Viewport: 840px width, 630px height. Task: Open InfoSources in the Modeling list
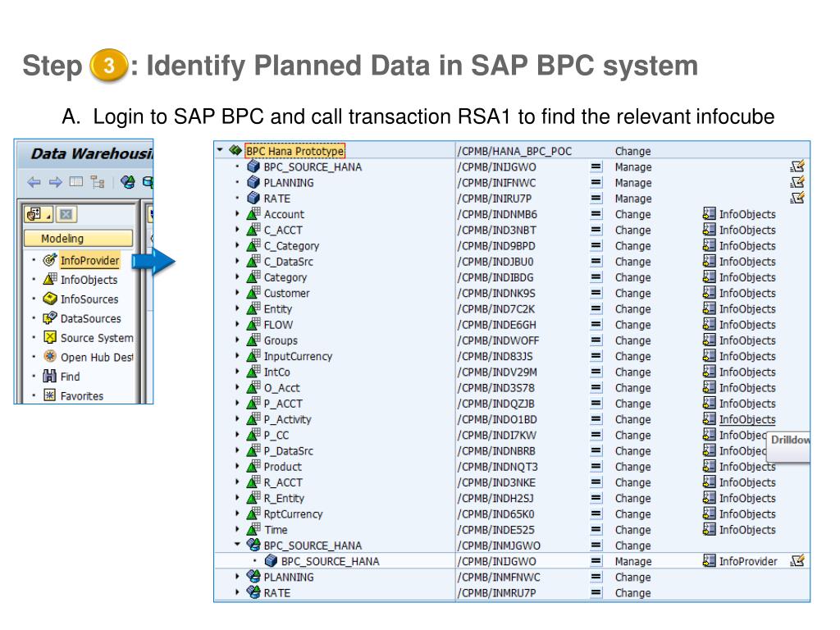coord(89,299)
